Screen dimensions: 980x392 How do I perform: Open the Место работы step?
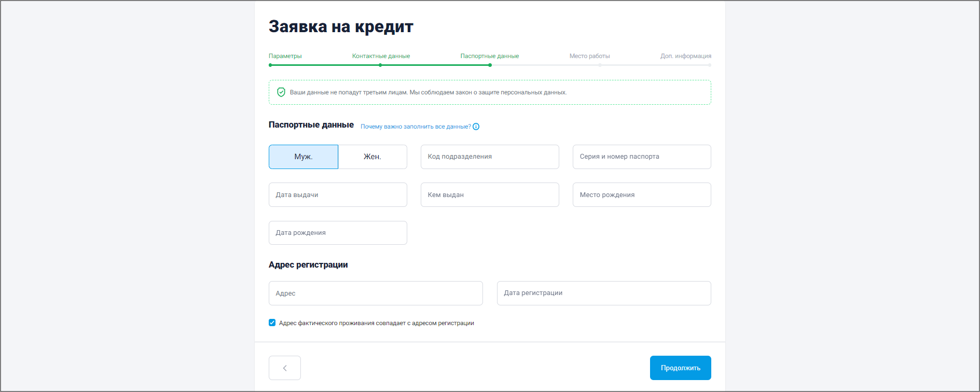(589, 56)
